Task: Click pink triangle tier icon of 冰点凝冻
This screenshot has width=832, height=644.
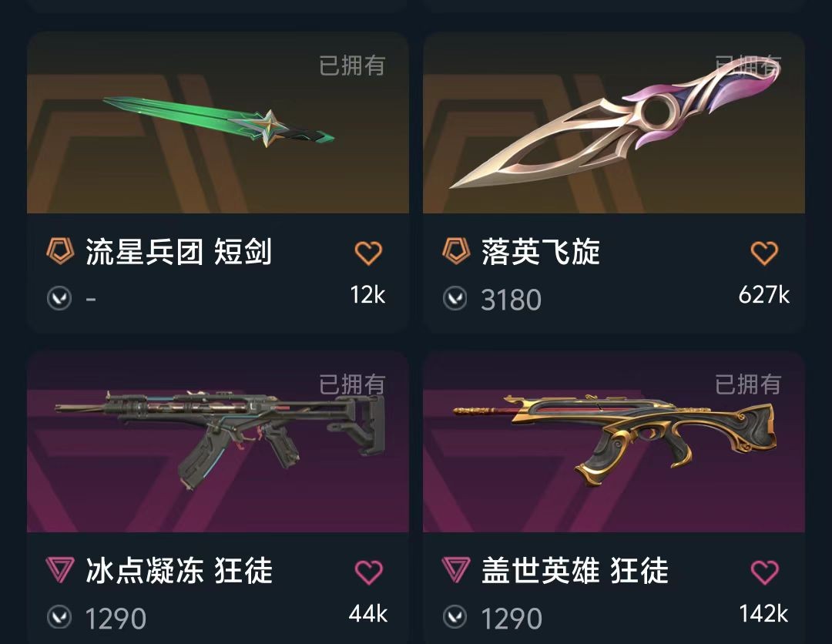Action: 60,570
